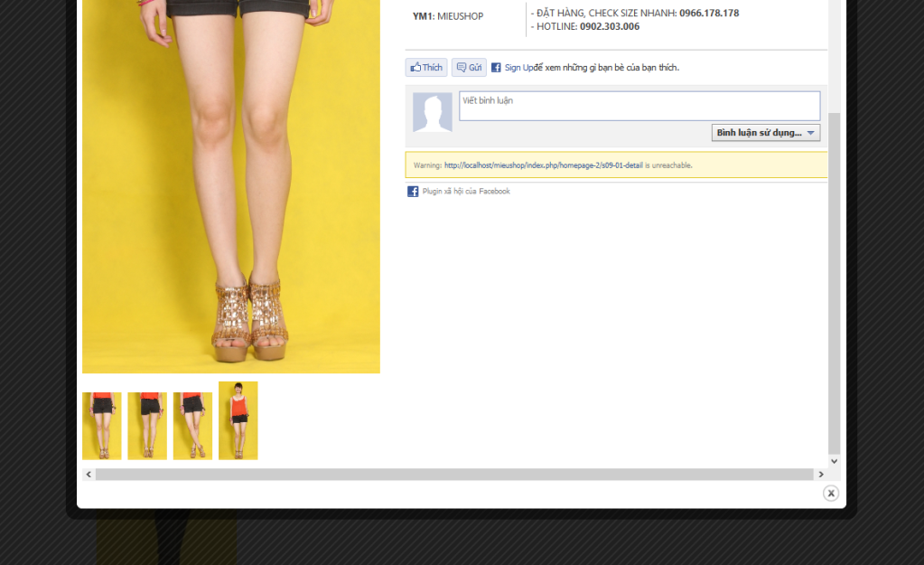The height and width of the screenshot is (565, 924).
Task: Click Facebook icon beside Sign Up
Action: tap(496, 67)
